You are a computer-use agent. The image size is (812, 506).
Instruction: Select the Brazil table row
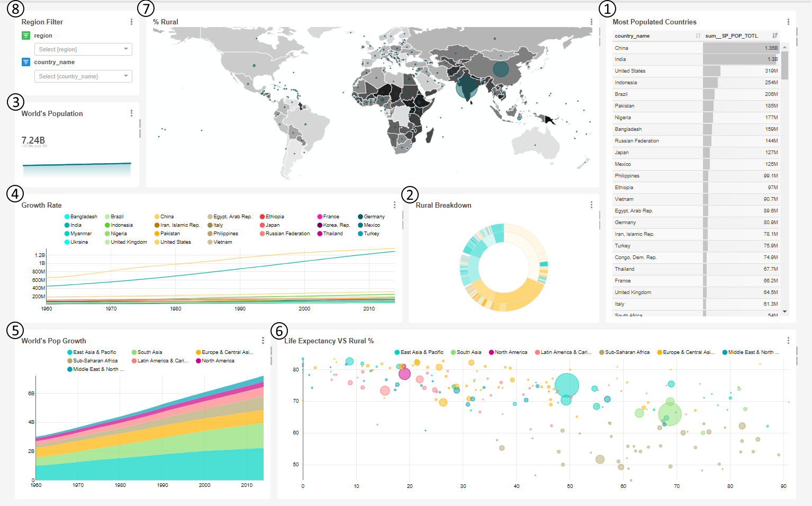pyautogui.click(x=696, y=94)
